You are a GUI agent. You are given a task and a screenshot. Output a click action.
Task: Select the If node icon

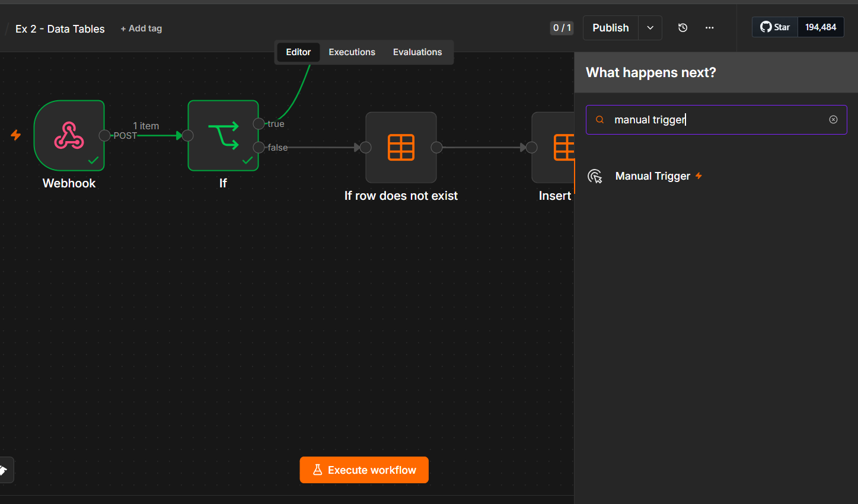pyautogui.click(x=223, y=135)
